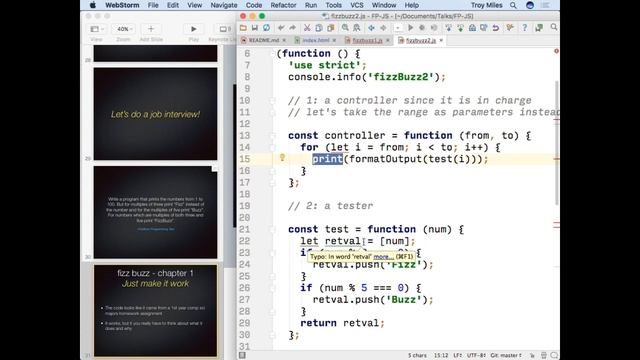Click the Save All disk icon

255,28
